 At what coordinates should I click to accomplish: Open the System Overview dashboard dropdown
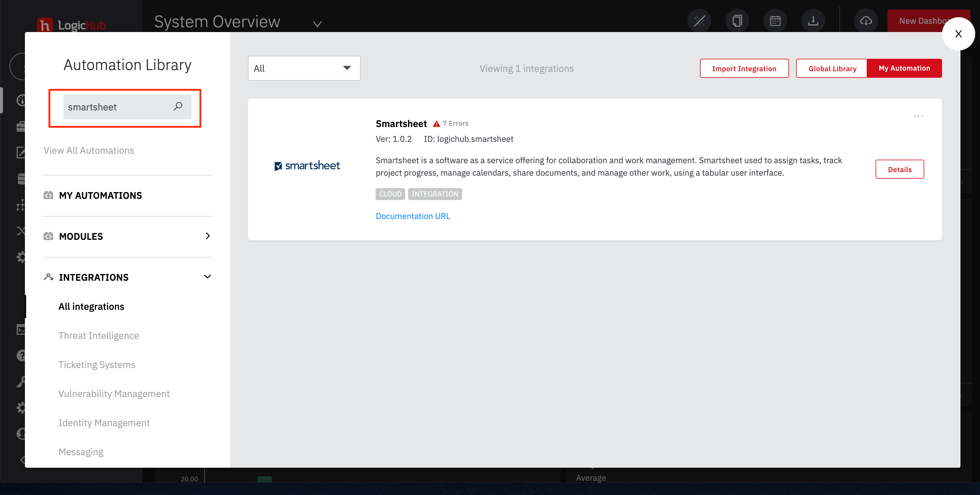click(317, 24)
